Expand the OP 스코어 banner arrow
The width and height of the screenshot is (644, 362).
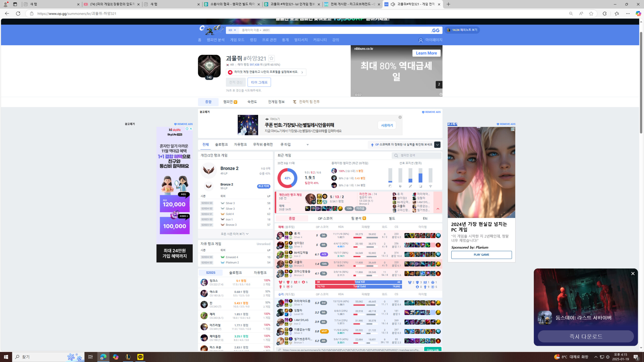[437, 145]
